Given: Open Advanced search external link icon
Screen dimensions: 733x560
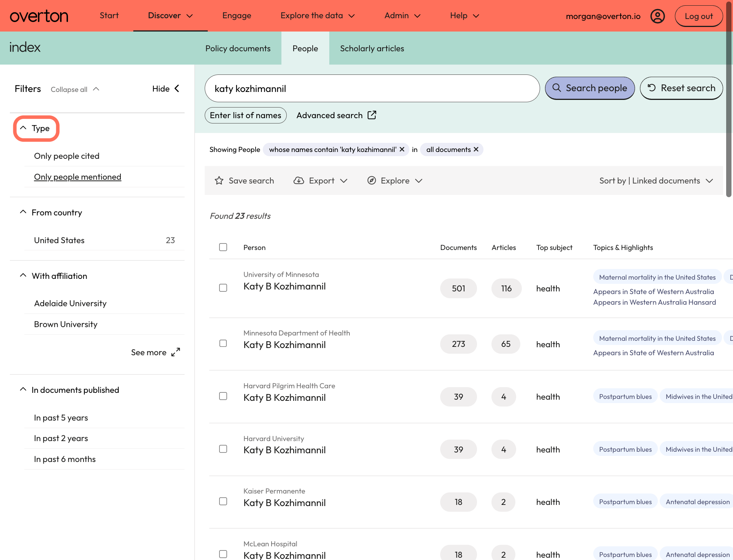Looking at the screenshot, I should [x=372, y=115].
